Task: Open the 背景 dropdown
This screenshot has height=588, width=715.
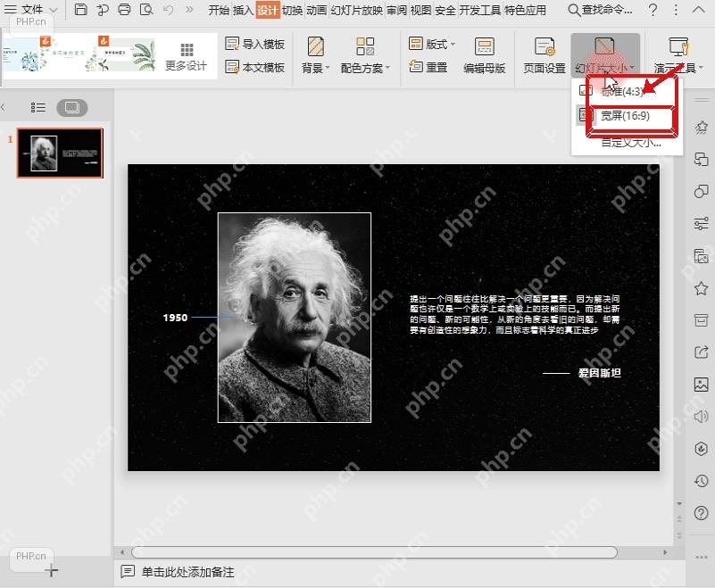Action: (315, 55)
